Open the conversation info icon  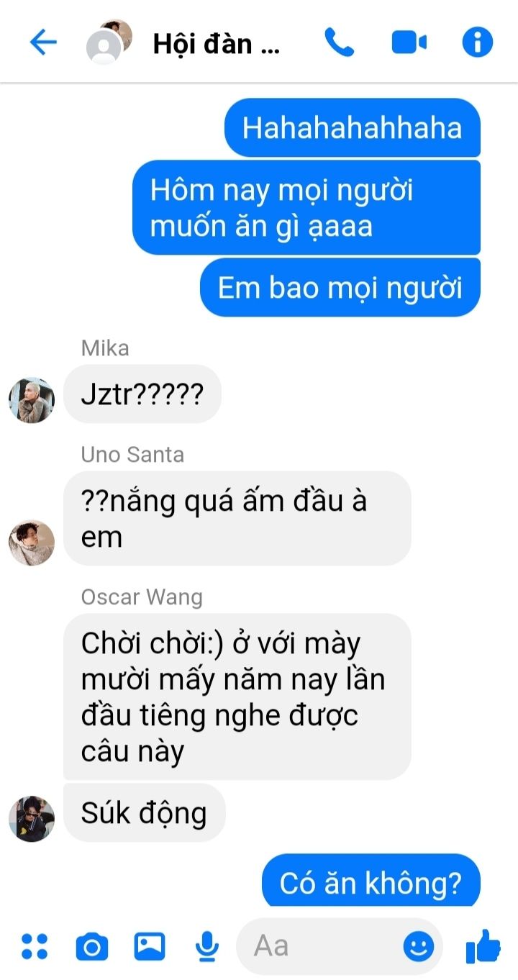(x=477, y=42)
